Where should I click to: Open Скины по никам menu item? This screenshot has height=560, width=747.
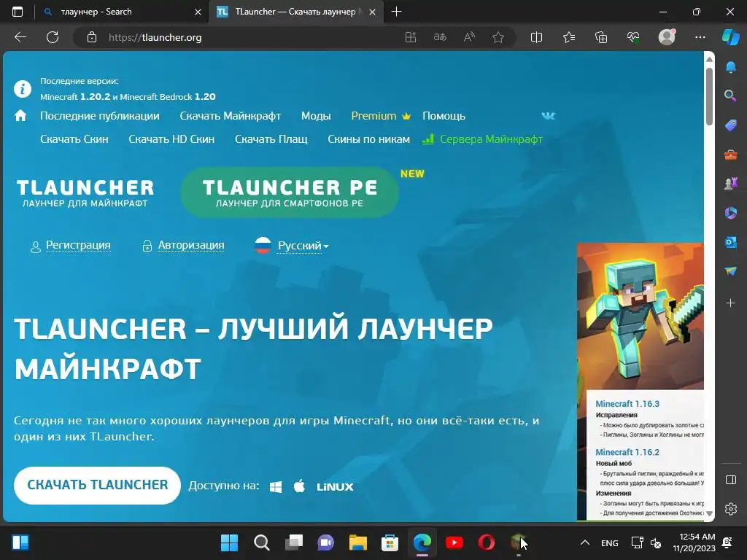(368, 139)
